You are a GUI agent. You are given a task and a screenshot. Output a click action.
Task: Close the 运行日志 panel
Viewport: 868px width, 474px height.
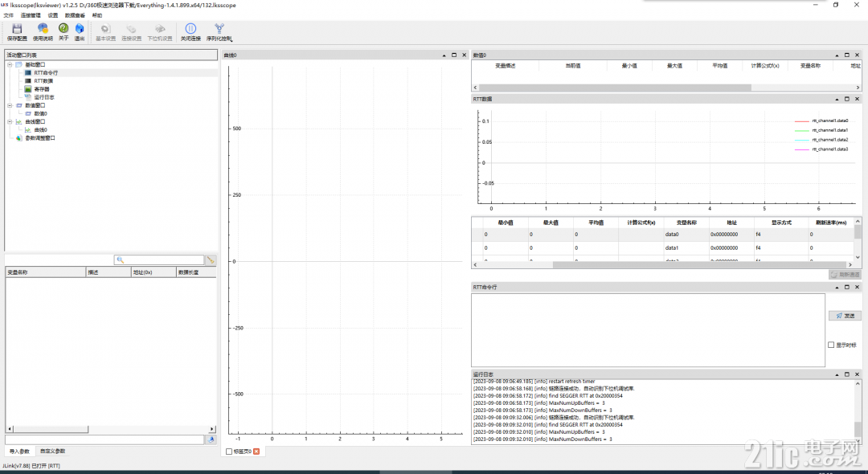(858, 374)
